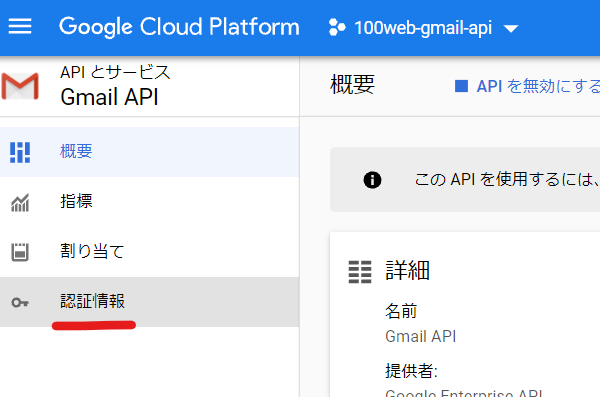Click the key icon beside 認証情報
Viewport: 600px width, 397px height.
pos(20,303)
